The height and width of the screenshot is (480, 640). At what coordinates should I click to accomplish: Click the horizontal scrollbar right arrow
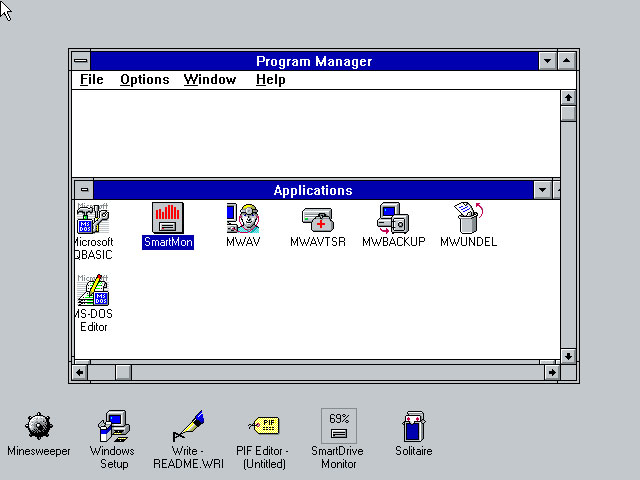pos(552,372)
